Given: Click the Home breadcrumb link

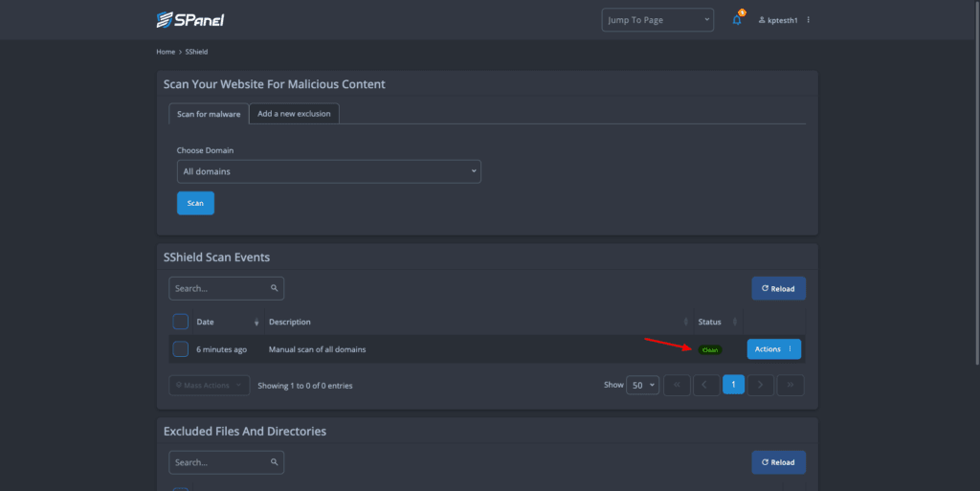Looking at the screenshot, I should 166,52.
